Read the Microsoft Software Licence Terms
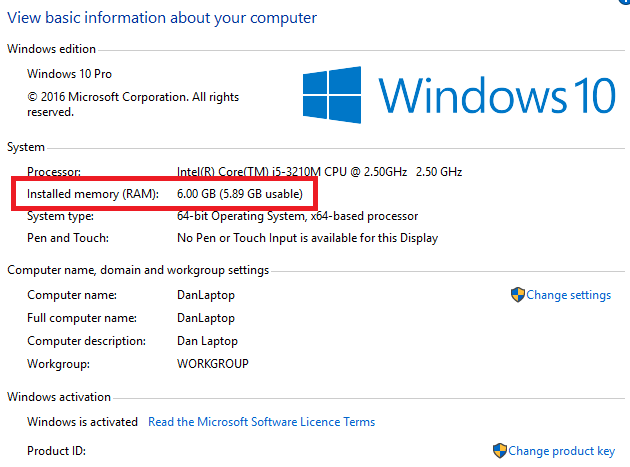 (261, 422)
